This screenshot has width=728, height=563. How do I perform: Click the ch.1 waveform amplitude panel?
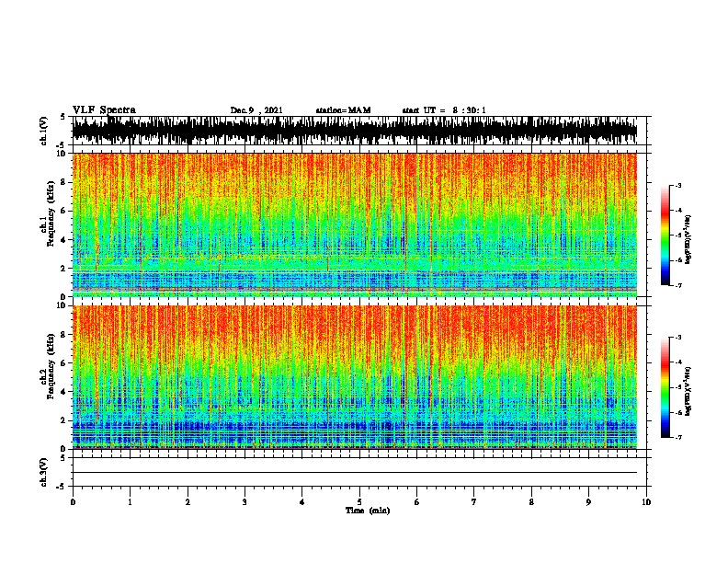(354, 131)
